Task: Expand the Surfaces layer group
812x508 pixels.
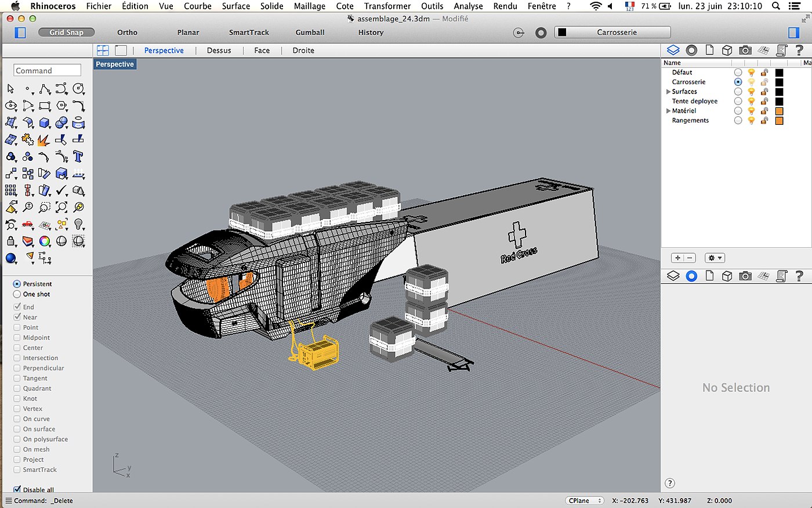Action: tap(668, 92)
